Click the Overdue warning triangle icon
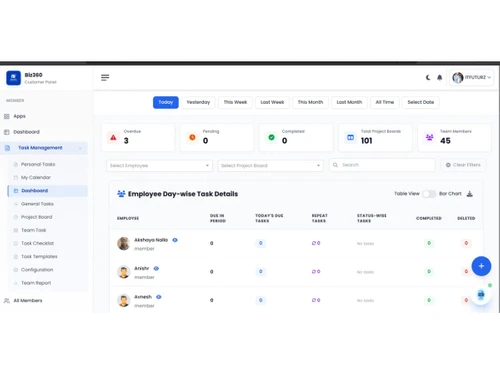This screenshot has width=500, height=375. coord(113,137)
